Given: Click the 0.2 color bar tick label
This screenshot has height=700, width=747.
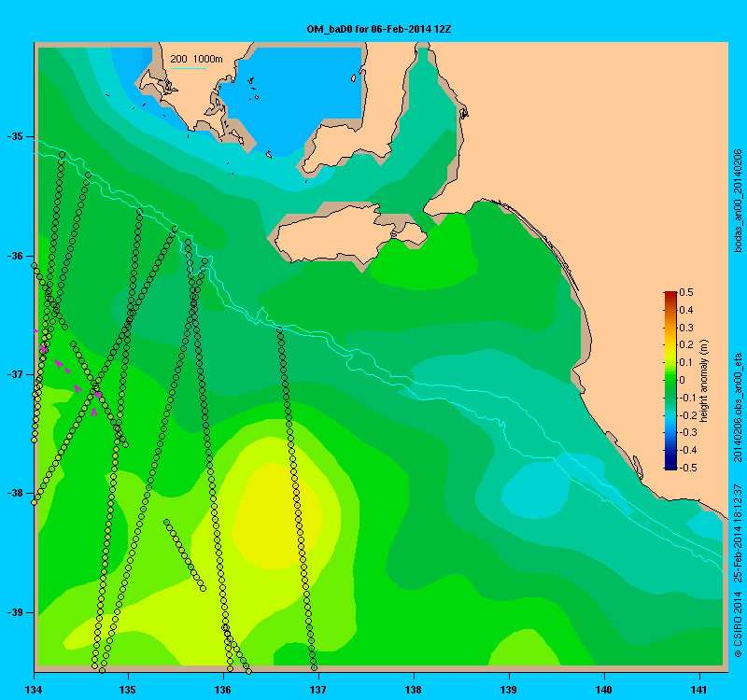Looking at the screenshot, I should tap(686, 344).
